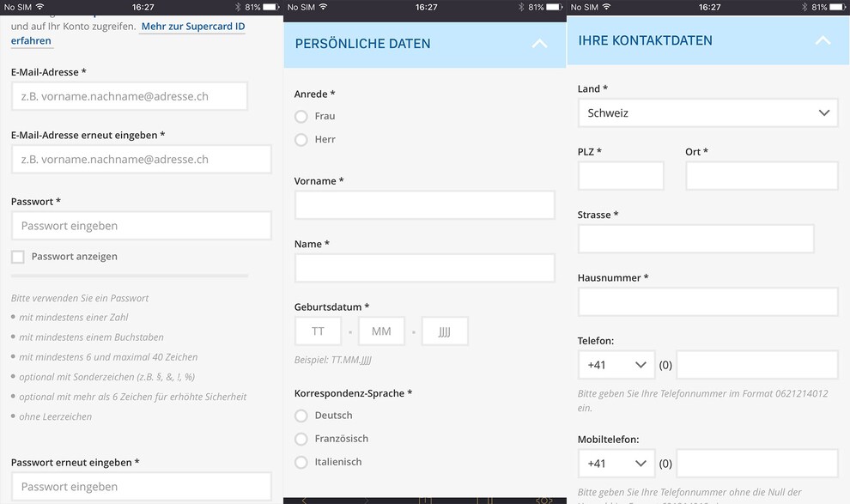The image size is (850, 504).
Task: Focus the Passwort input field
Action: [142, 226]
